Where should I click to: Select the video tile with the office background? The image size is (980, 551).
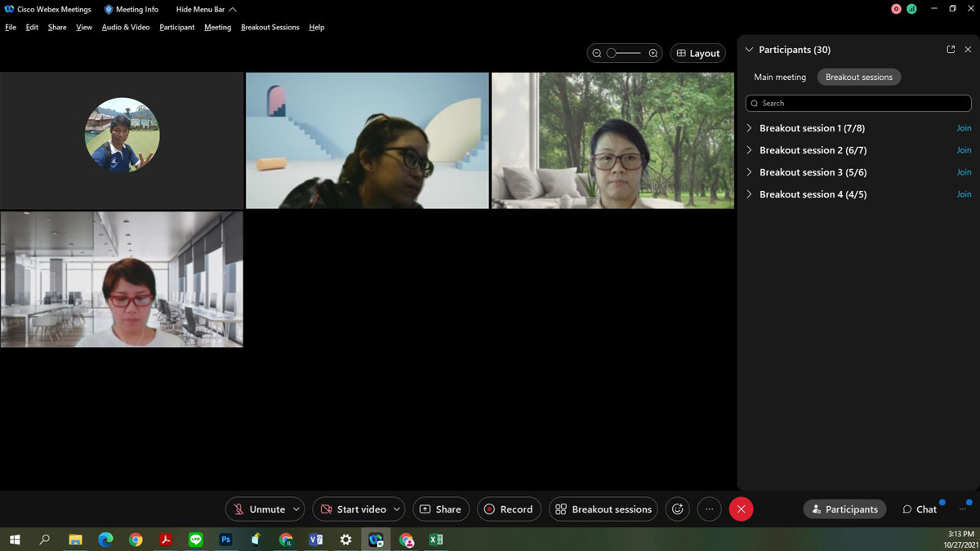122,279
